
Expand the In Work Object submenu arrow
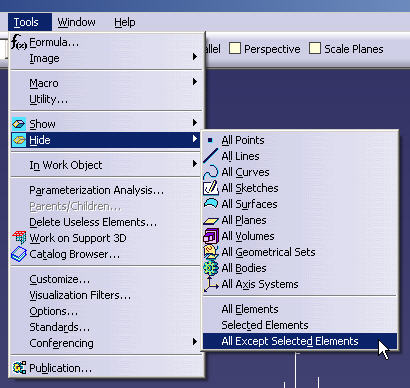coord(195,164)
